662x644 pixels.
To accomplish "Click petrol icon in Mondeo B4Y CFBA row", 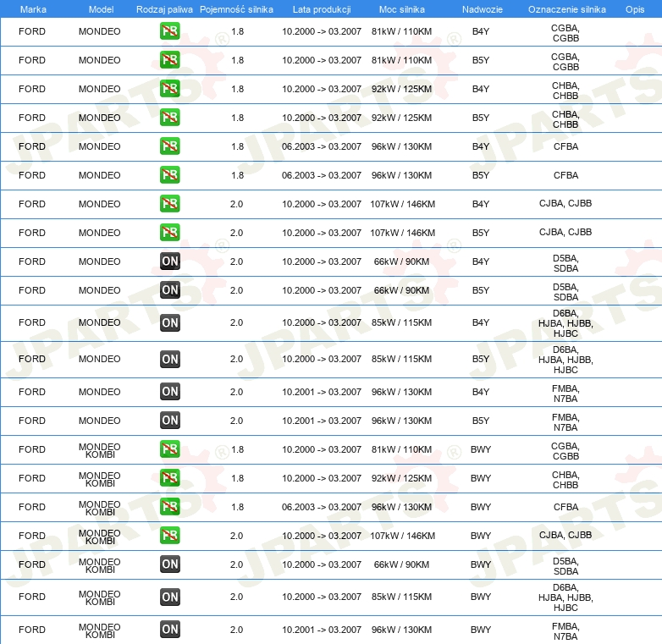I will click(x=169, y=146).
